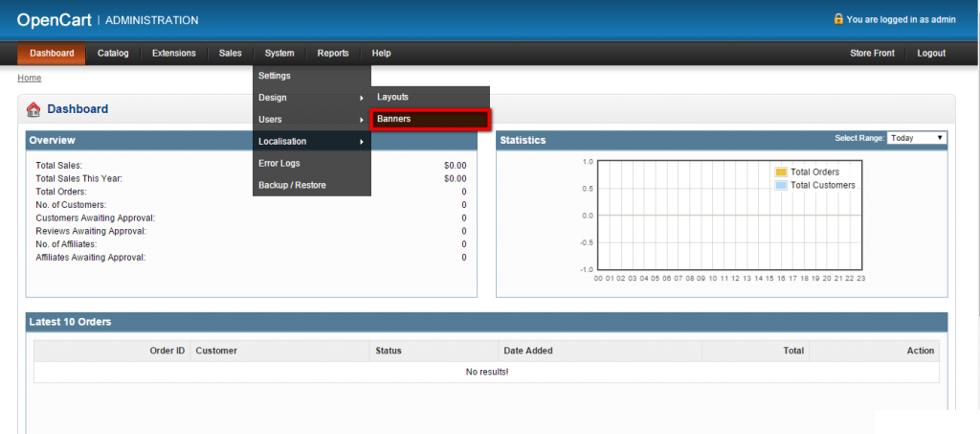Go to Store Front link
The width and height of the screenshot is (980, 434).
coord(872,53)
